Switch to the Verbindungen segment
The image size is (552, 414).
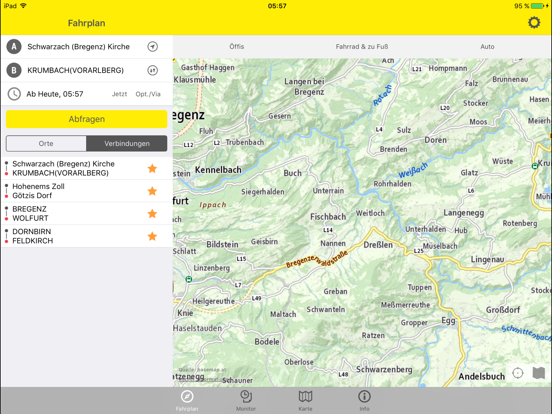click(x=127, y=144)
